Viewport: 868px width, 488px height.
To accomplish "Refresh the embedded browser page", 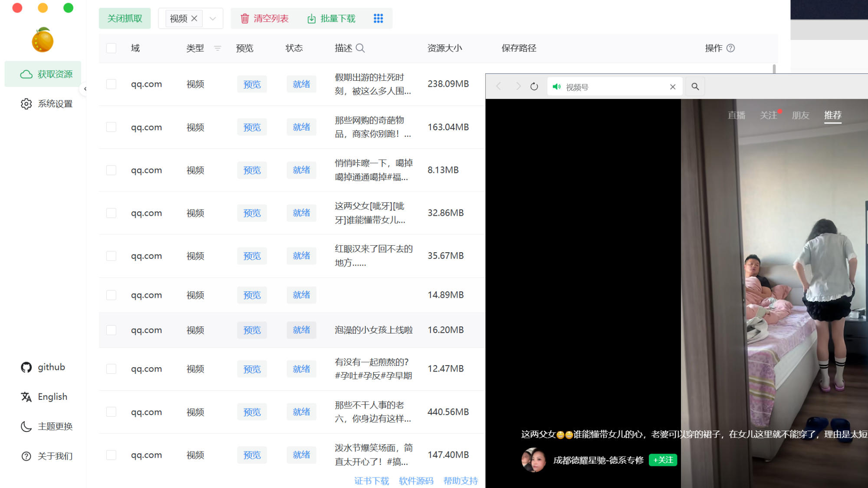I will click(x=533, y=86).
